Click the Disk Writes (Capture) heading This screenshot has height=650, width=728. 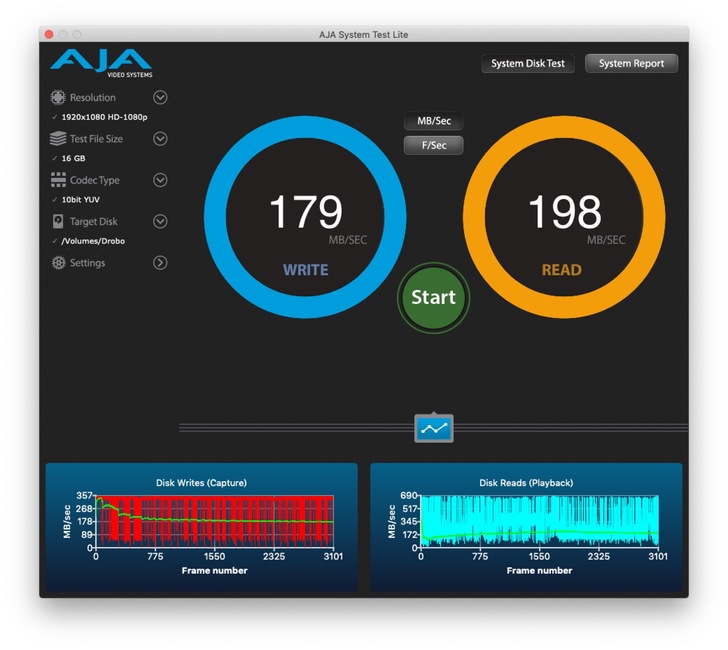click(x=202, y=483)
